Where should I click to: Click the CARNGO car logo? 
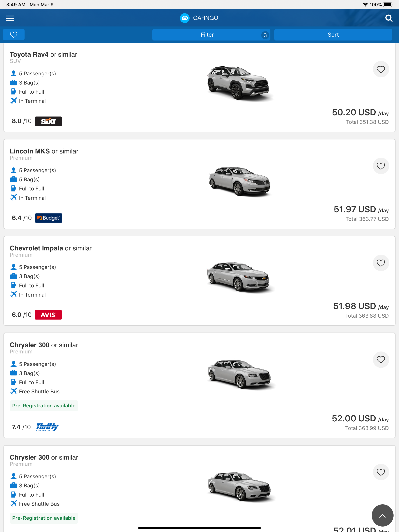pyautogui.click(x=184, y=18)
